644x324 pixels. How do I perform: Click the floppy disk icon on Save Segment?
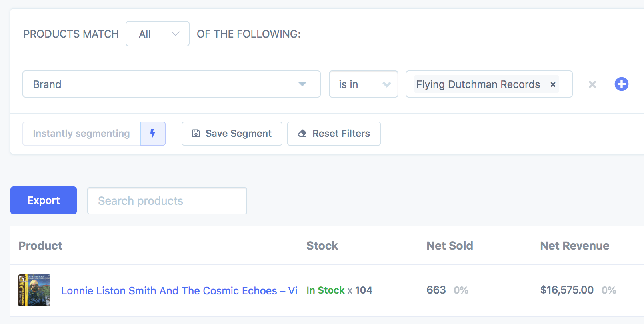click(x=196, y=134)
